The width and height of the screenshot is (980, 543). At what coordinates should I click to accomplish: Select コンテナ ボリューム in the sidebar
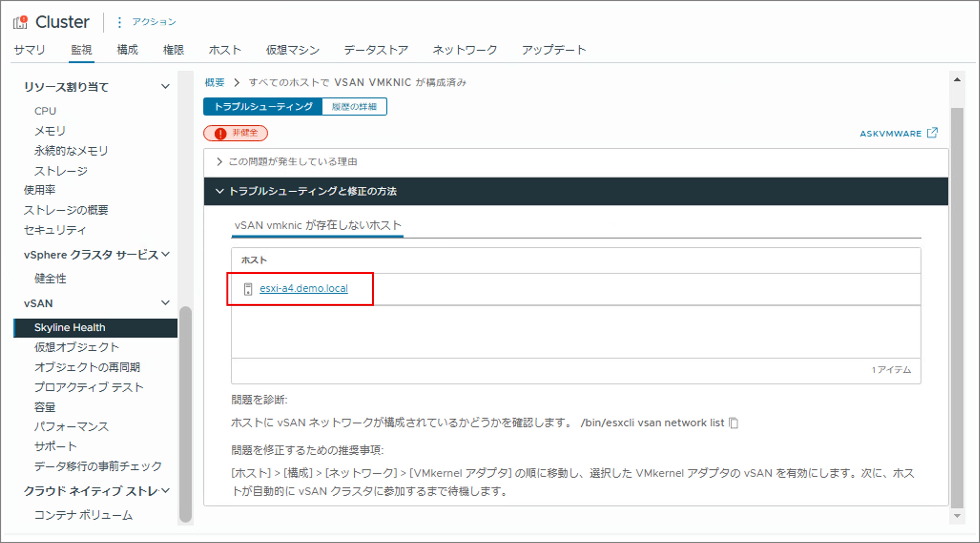click(x=83, y=515)
